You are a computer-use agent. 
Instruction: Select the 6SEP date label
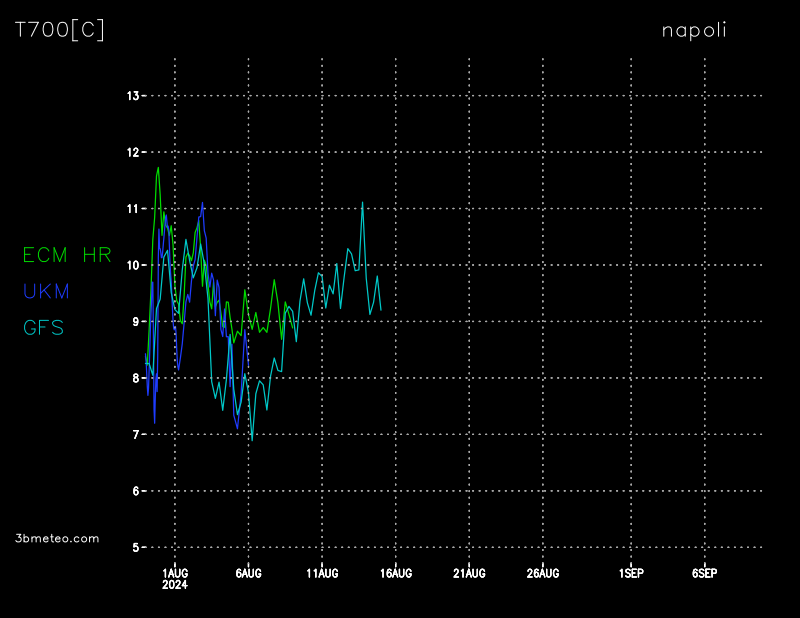point(704,573)
